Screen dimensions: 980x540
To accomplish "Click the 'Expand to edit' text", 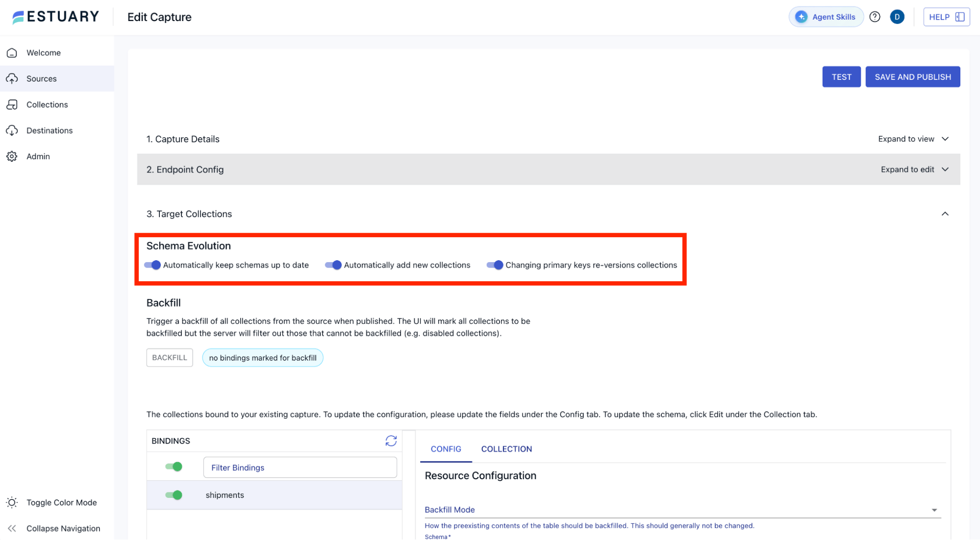I will coord(907,169).
